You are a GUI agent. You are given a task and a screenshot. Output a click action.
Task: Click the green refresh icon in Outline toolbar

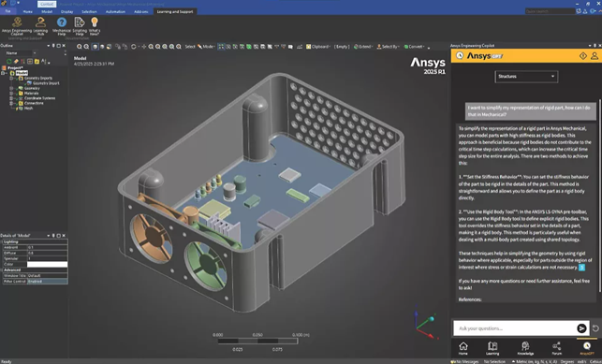tap(9, 62)
